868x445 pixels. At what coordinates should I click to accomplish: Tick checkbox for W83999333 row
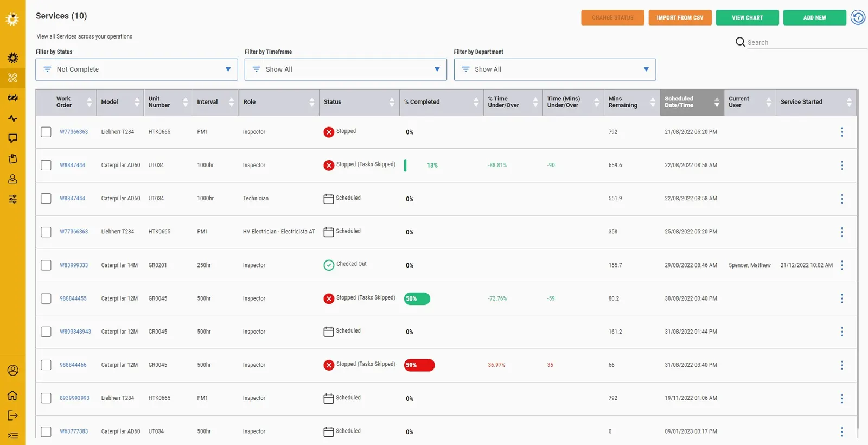point(46,265)
